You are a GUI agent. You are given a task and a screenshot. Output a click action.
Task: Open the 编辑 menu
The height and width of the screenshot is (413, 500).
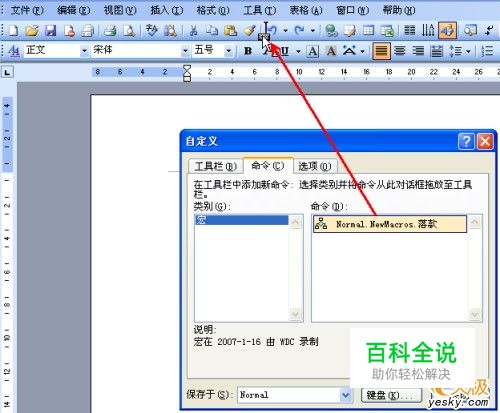click(x=73, y=10)
